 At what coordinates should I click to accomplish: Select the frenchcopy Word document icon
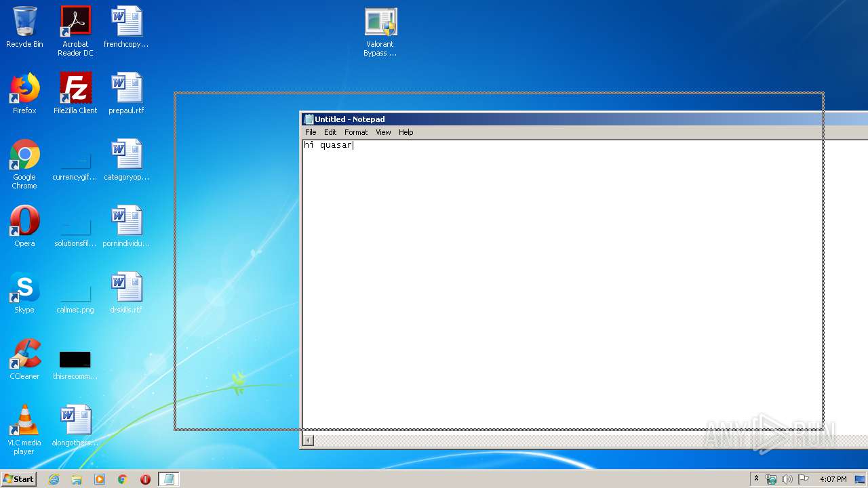126,27
